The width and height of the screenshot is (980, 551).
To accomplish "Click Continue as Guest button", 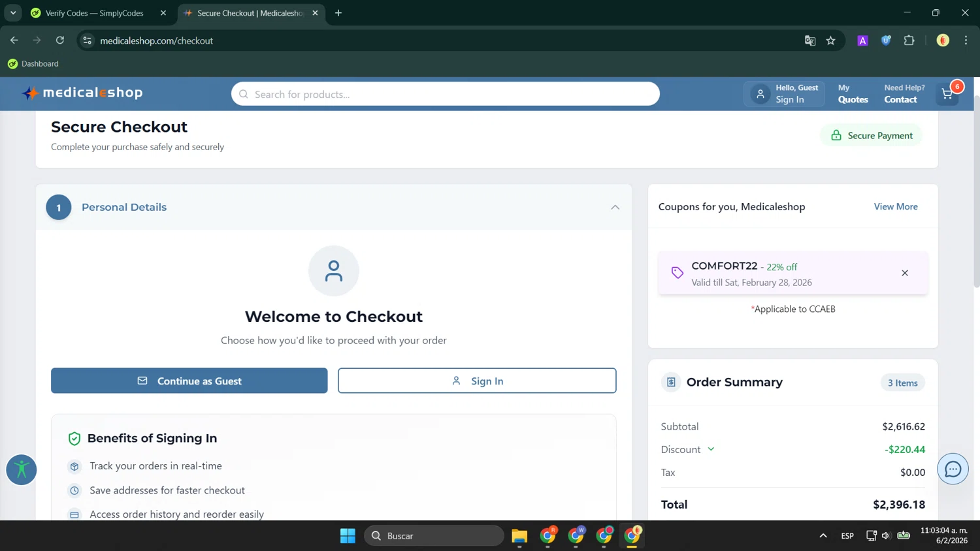I will click(x=189, y=381).
